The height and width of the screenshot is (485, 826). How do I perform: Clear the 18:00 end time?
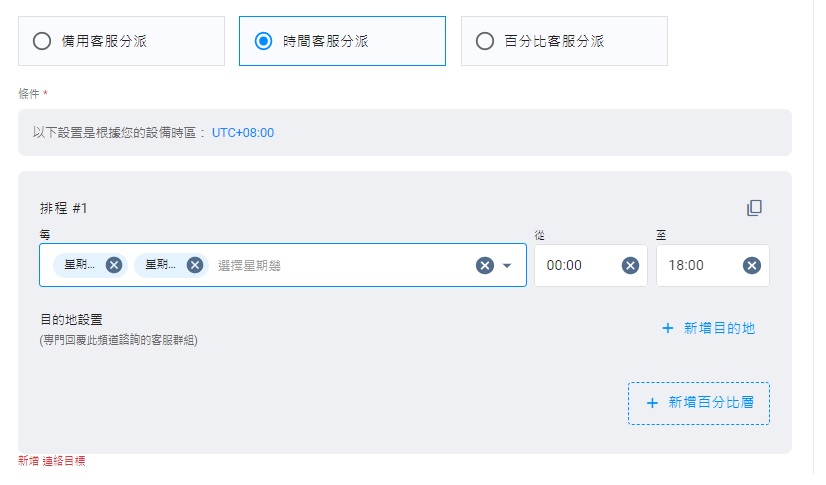tap(752, 265)
